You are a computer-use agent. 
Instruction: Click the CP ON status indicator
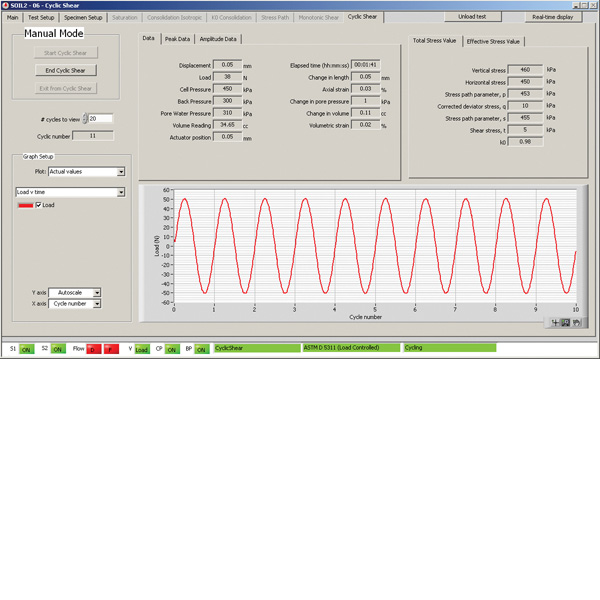coord(172,349)
